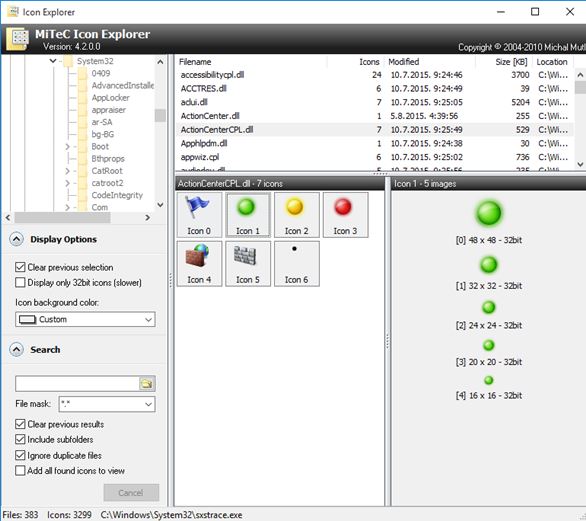Select the black dot Icon 6
The height and width of the screenshot is (521, 586).
pos(296,263)
